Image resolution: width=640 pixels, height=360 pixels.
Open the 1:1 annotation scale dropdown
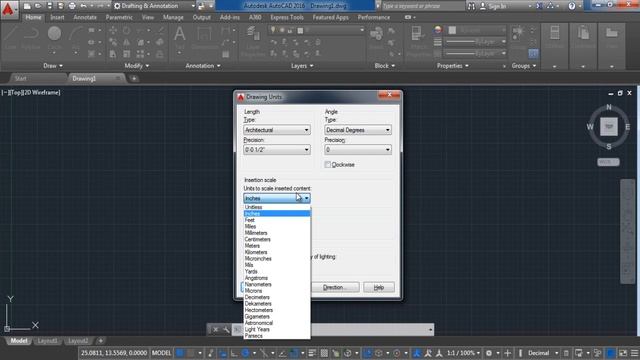point(463,353)
